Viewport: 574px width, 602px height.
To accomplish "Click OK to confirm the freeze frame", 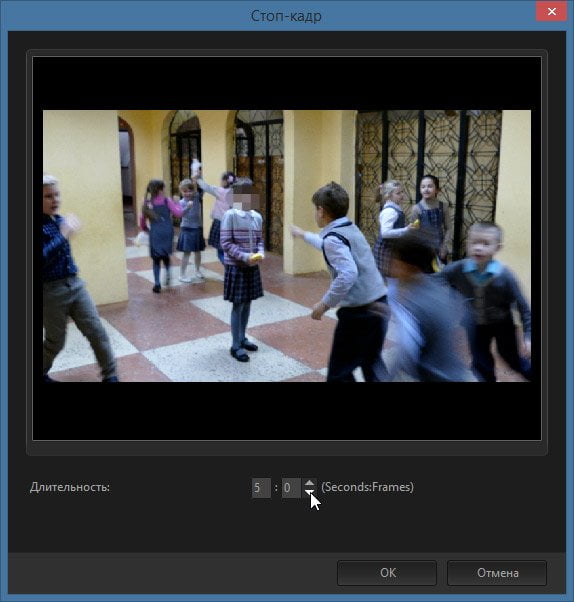I will click(387, 573).
